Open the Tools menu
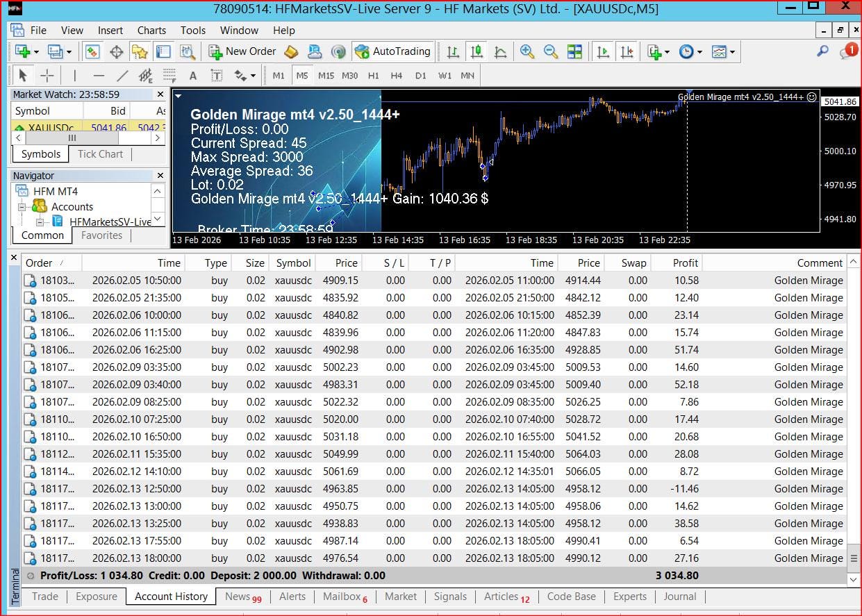The width and height of the screenshot is (862, 616). point(193,31)
